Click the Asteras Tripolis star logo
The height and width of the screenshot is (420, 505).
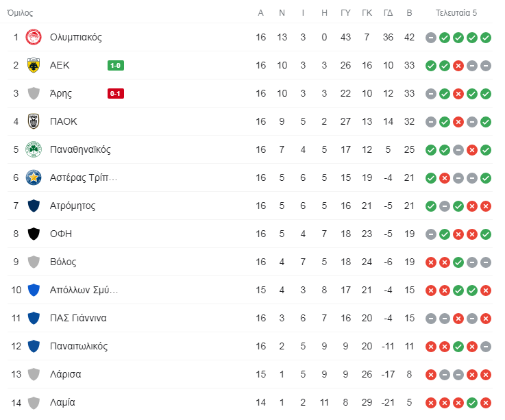coord(34,177)
